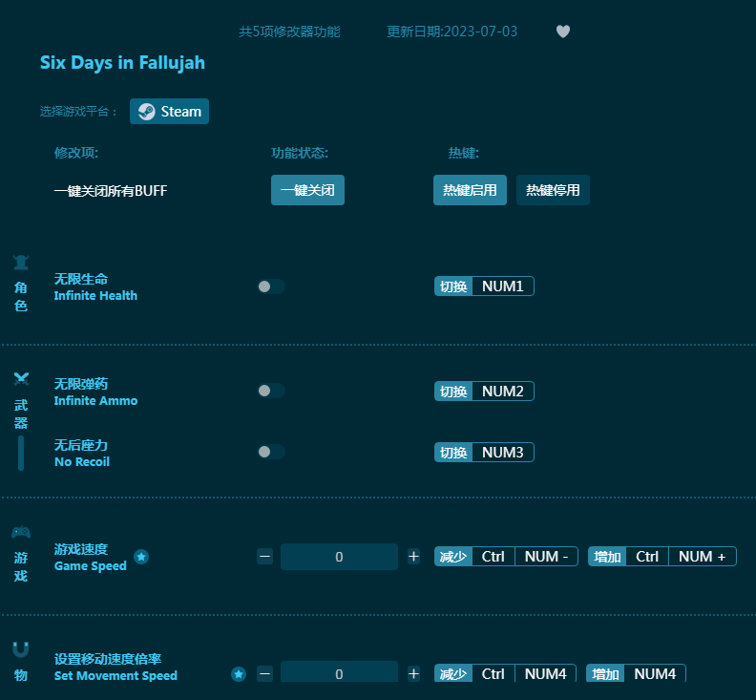Click the NUM + hotkey box
This screenshot has width=756, height=700.
click(703, 556)
